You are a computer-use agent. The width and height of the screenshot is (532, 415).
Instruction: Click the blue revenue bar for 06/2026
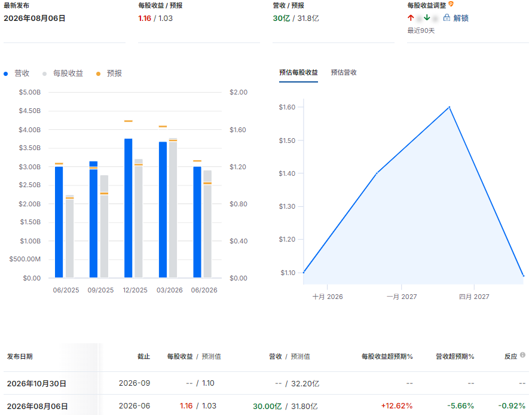[x=197, y=222]
